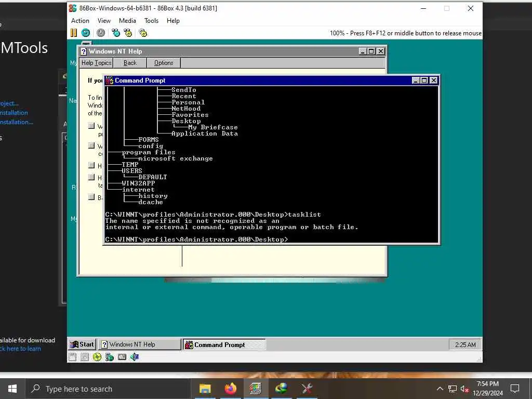Viewport: 532px width, 399px height.
Task: Open the Help menu in 86Box
Action: coord(173,21)
